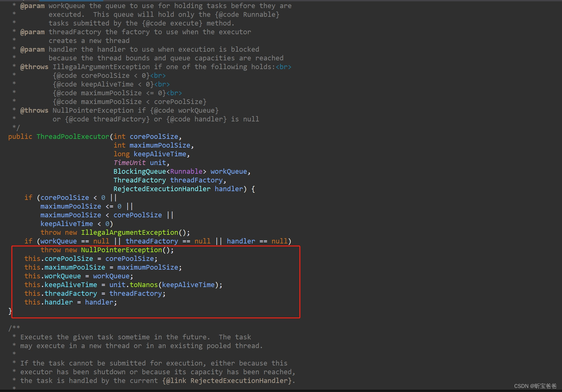Click the long keyword before keepAliveTime
The image size is (562, 392).
(122, 154)
